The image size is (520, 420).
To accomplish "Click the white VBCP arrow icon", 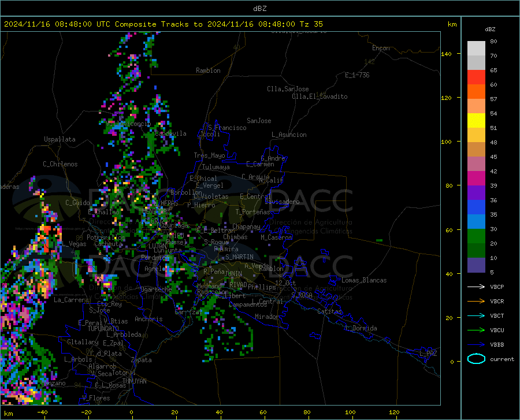I will click(476, 287).
